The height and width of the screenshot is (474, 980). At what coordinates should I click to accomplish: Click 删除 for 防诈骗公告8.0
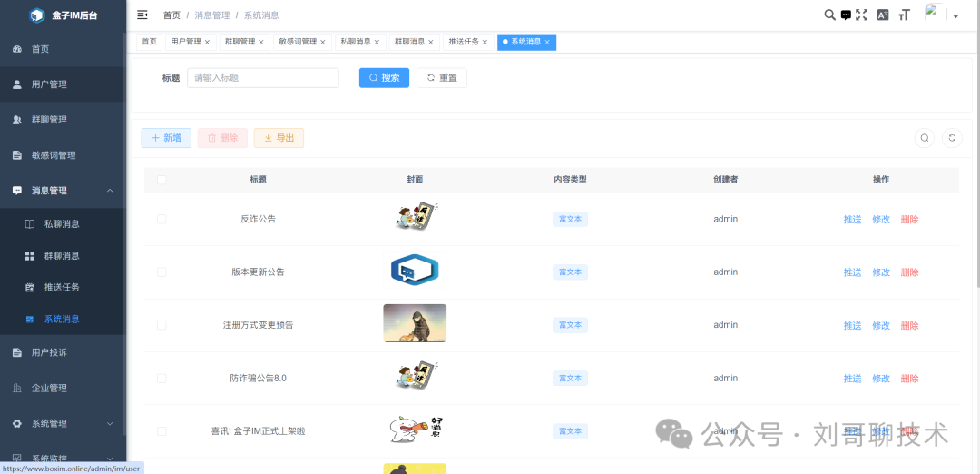pyautogui.click(x=909, y=379)
